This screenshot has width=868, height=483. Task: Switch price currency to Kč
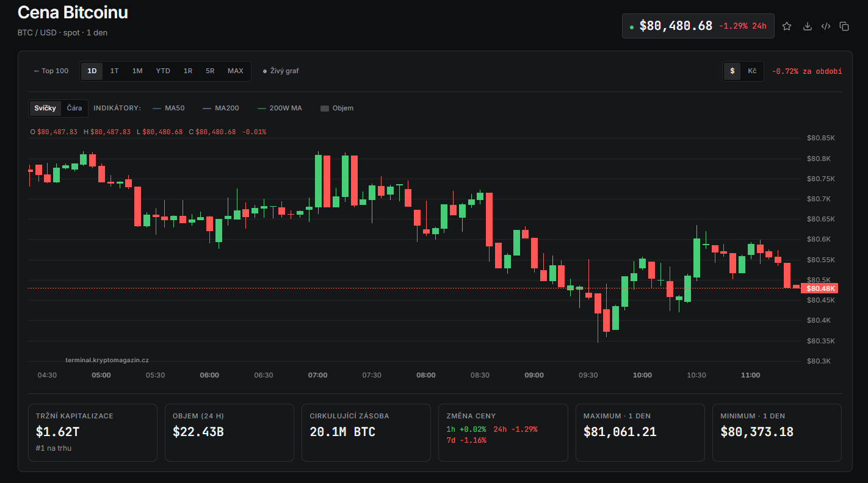tap(752, 71)
